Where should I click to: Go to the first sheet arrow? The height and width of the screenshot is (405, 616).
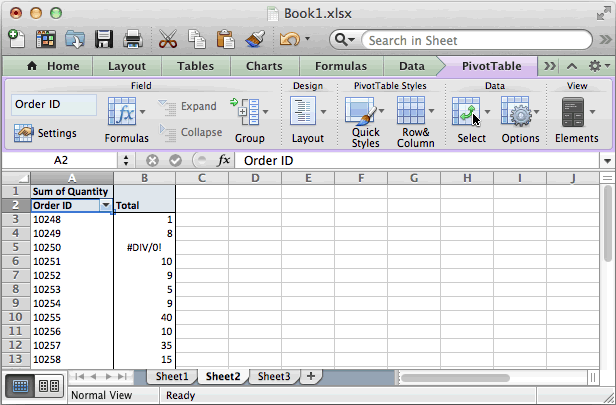[79, 377]
